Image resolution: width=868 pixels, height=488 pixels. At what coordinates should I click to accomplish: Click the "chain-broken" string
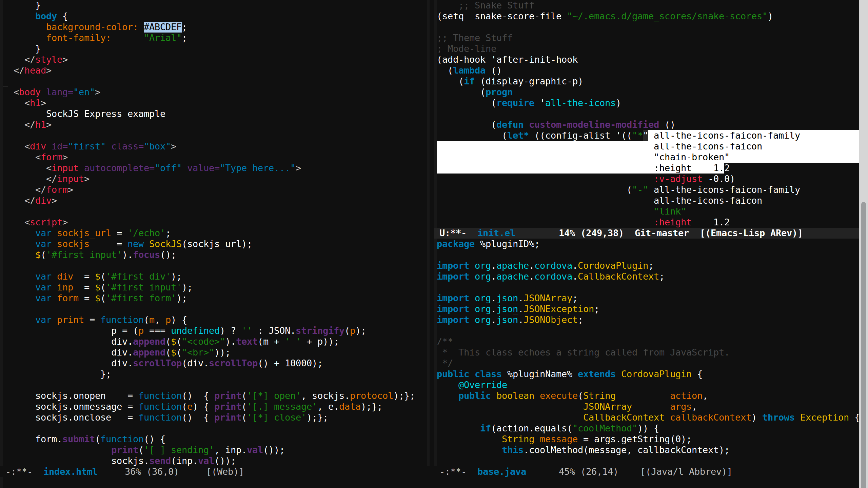(691, 157)
